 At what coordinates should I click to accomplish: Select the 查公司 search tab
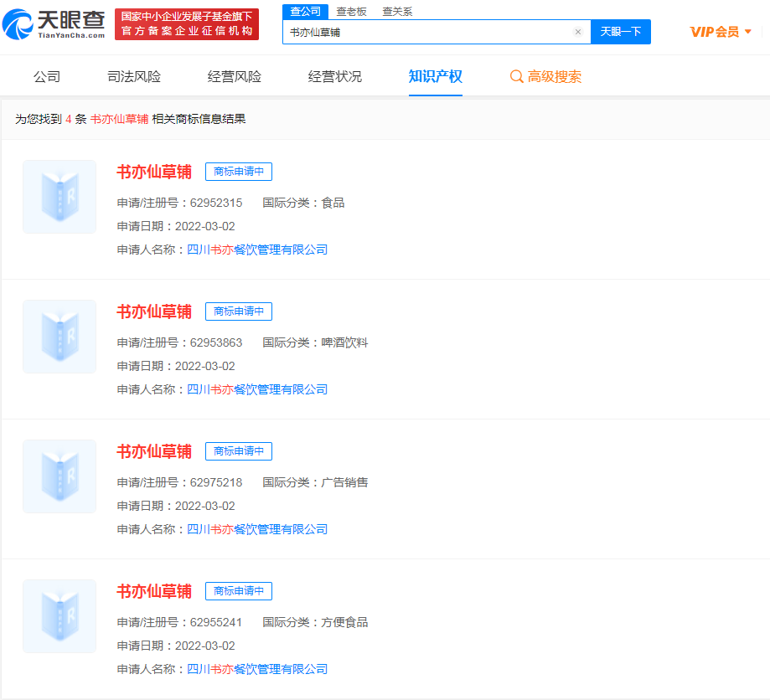click(306, 11)
